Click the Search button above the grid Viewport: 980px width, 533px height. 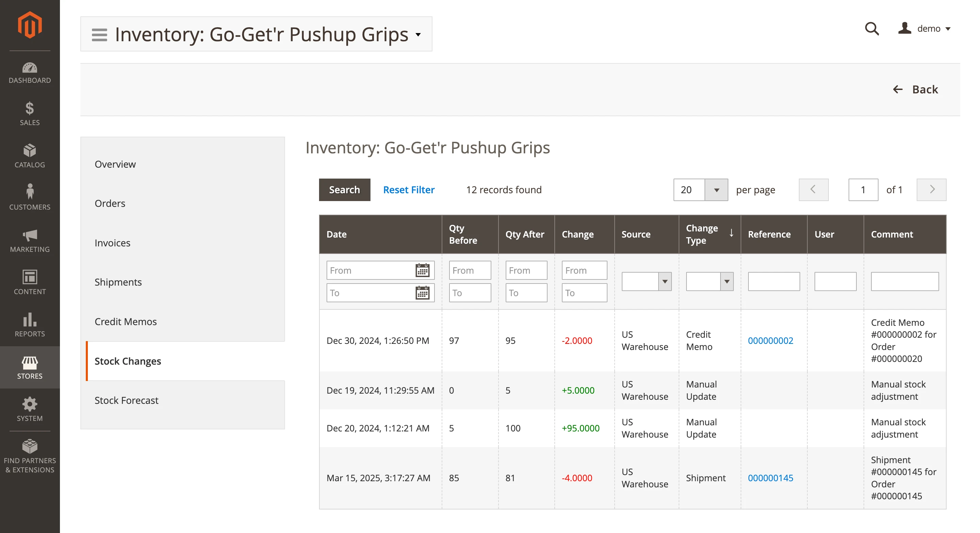[344, 189]
